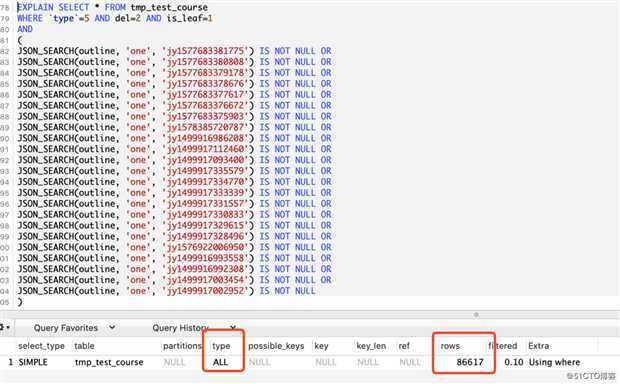This screenshot has width=620, height=384.
Task: Click the EXPLAIN SELECT query line
Action: (112, 8)
